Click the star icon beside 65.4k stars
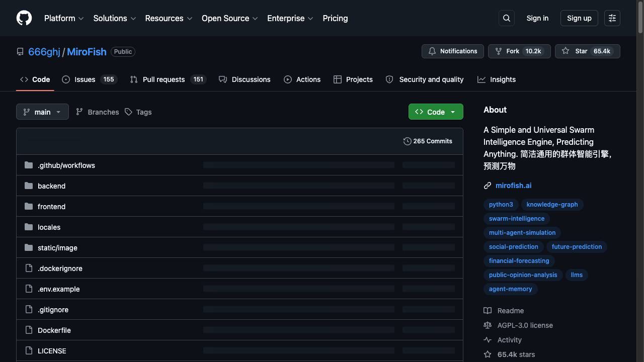The width and height of the screenshot is (644, 362). (488, 354)
